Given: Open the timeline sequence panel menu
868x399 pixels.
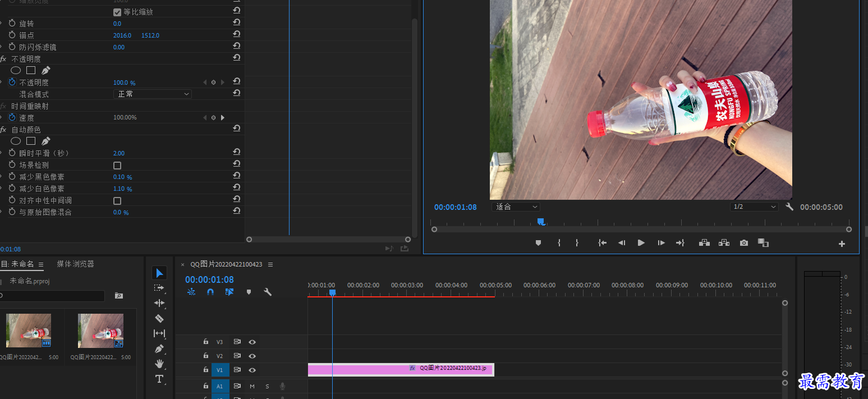Looking at the screenshot, I should (x=270, y=264).
